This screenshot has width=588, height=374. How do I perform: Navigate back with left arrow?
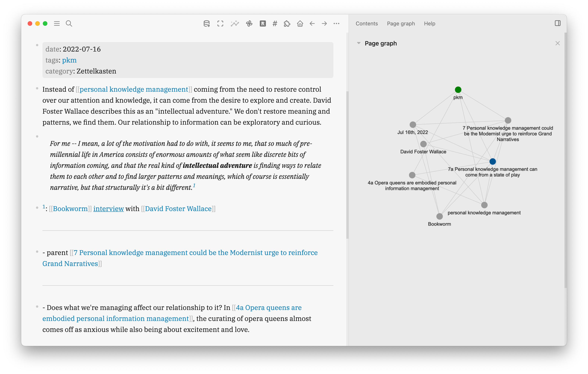[312, 23]
